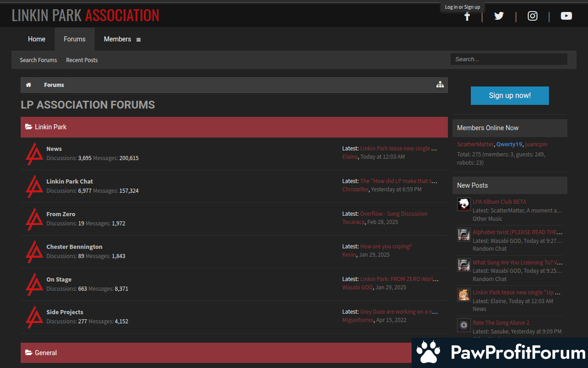
Task: Open online member ScatterMatter
Action: (x=475, y=144)
